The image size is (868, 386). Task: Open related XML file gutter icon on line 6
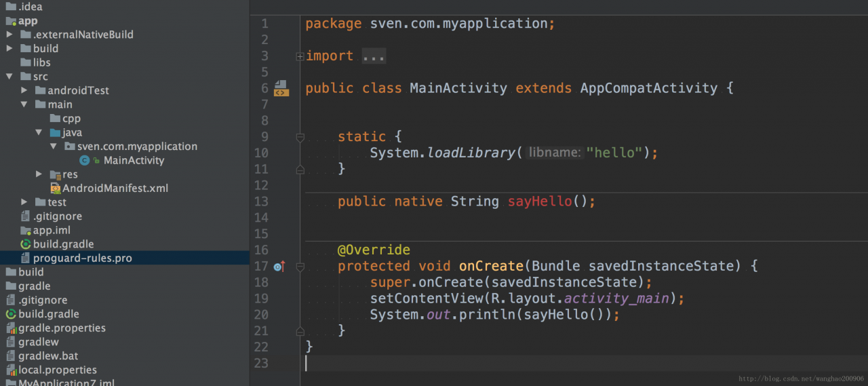[x=281, y=88]
